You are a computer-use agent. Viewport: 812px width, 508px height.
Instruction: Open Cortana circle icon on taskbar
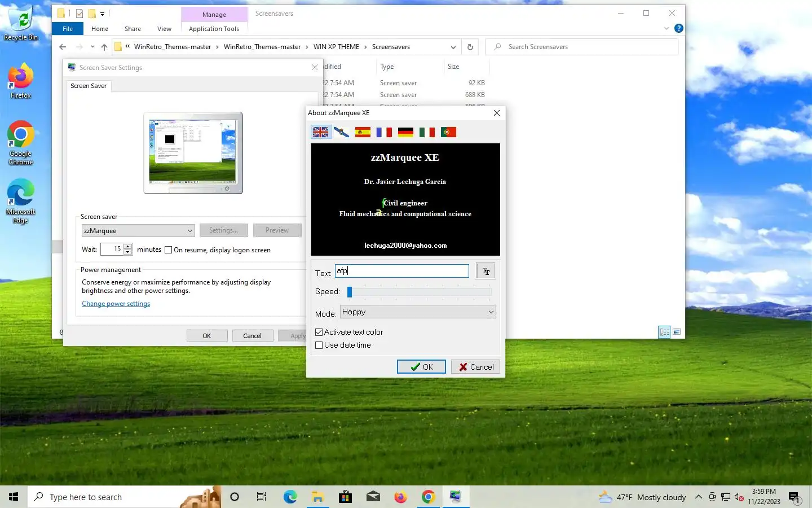click(x=235, y=497)
